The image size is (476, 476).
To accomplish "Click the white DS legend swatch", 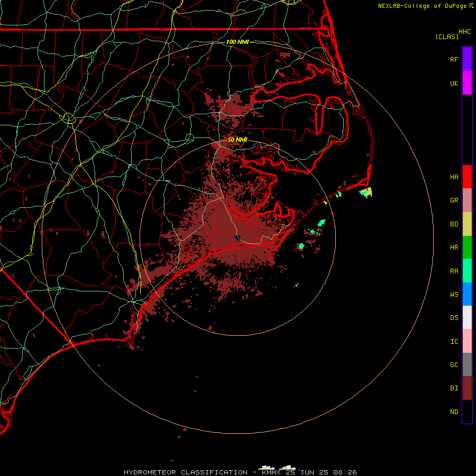I will pyautogui.click(x=467, y=317).
